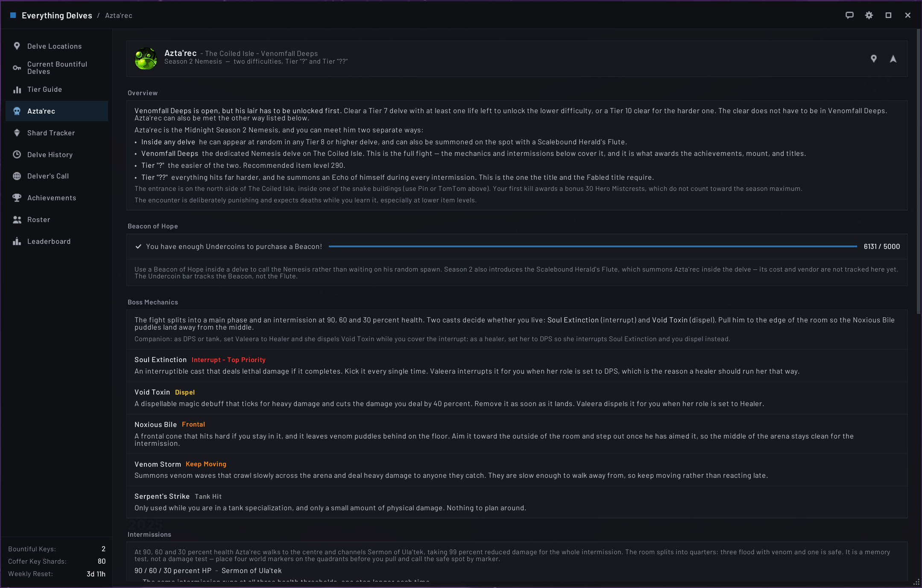Viewport: 922px width, 588px height.
Task: Click the Delve History clock icon
Action: click(x=17, y=155)
